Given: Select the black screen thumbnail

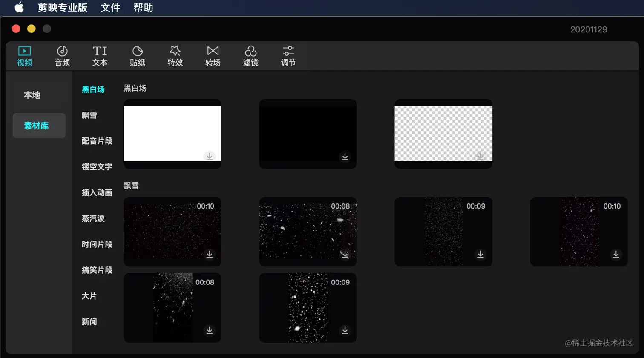Looking at the screenshot, I should [x=308, y=134].
